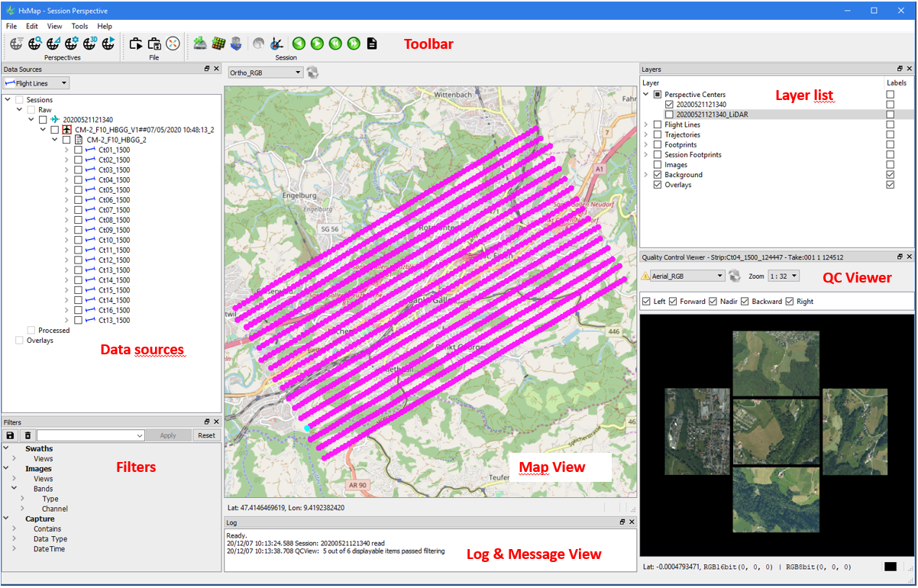Click the green single left-arrow button

299,44
